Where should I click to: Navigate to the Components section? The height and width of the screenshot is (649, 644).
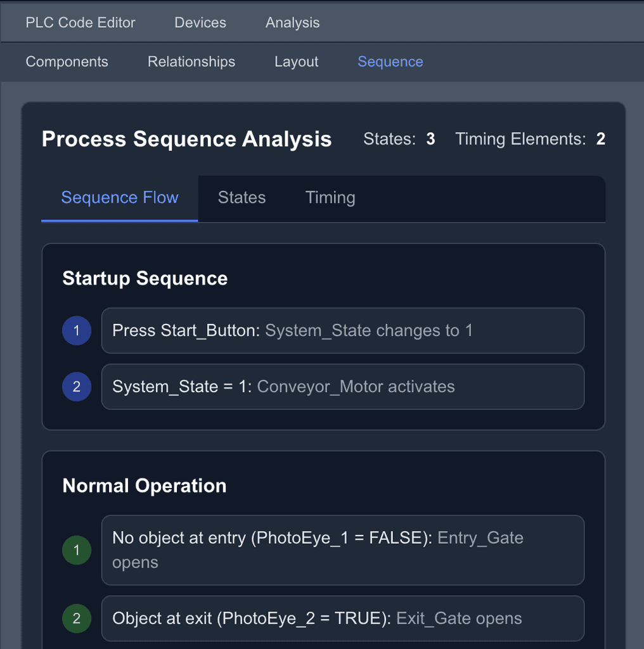[67, 61]
